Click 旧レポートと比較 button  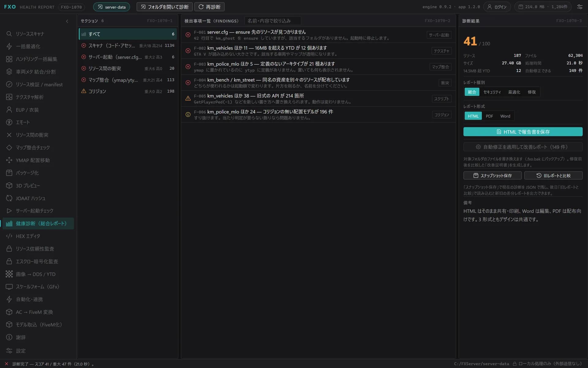point(553,175)
